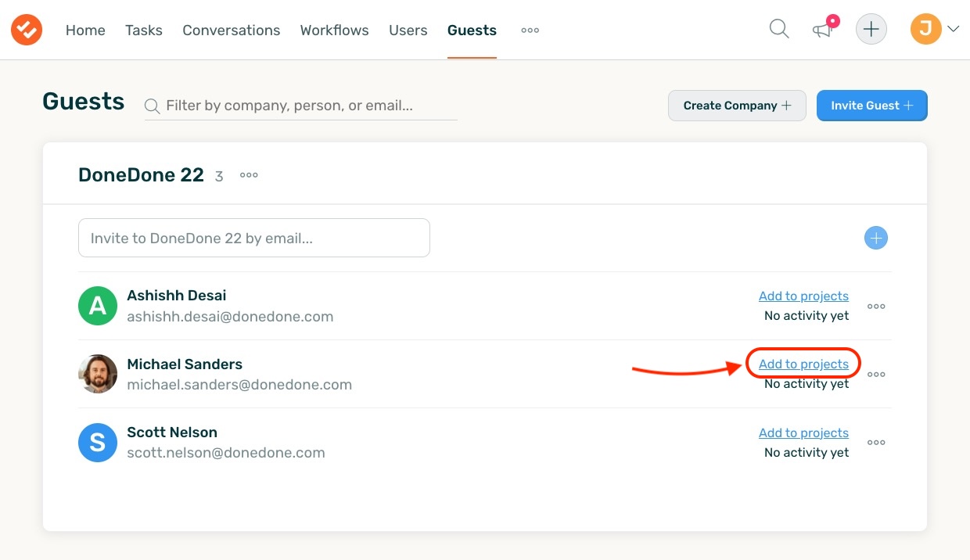Expand the chevron next to user avatar

tap(954, 30)
